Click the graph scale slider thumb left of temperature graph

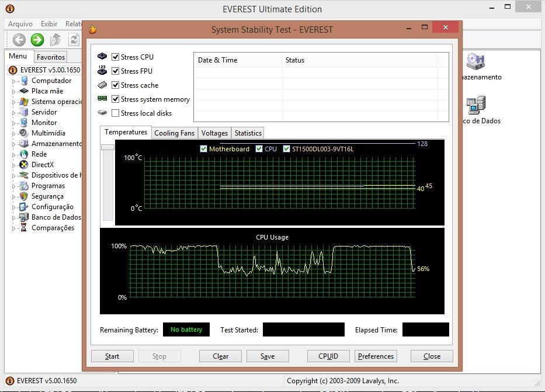(107, 147)
